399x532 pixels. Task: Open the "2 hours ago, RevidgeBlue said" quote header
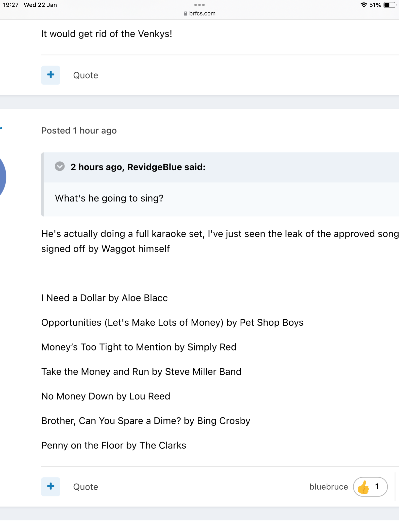tap(138, 167)
